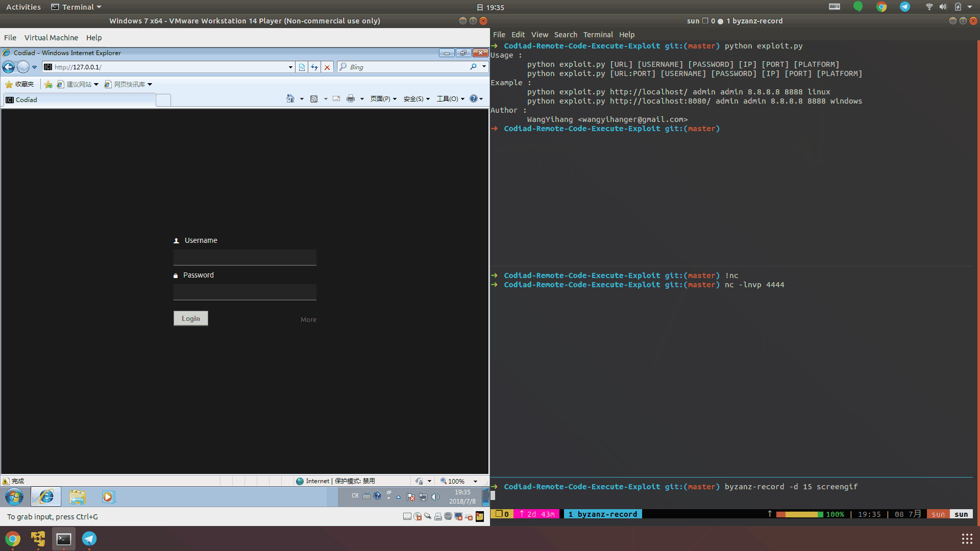This screenshot has width=980, height=551.
Task: Click the IE back navigation arrow
Action: click(x=9, y=67)
